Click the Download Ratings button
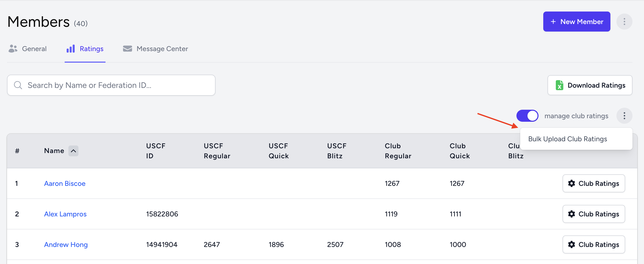This screenshot has height=264, width=644. tap(590, 85)
